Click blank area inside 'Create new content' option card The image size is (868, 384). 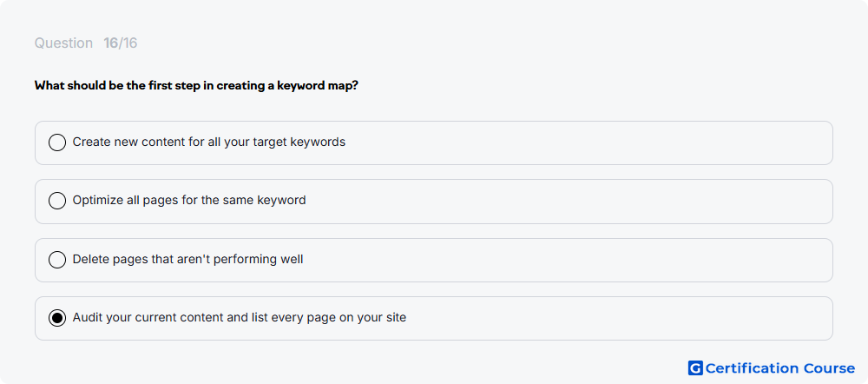(587, 142)
